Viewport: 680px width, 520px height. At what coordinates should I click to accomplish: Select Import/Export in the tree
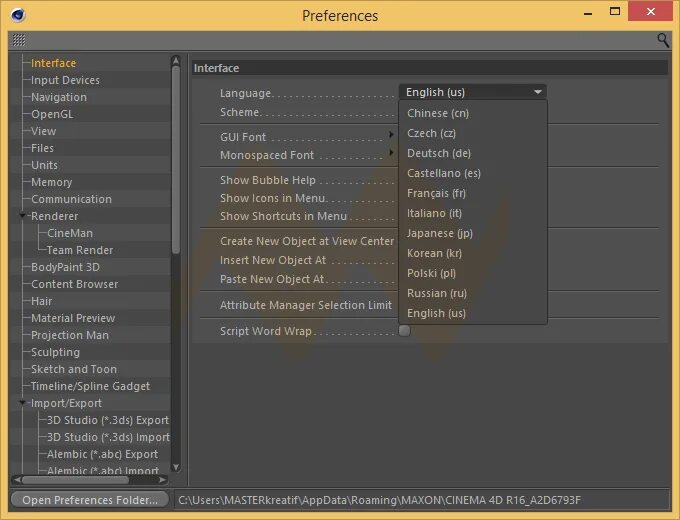(66, 403)
